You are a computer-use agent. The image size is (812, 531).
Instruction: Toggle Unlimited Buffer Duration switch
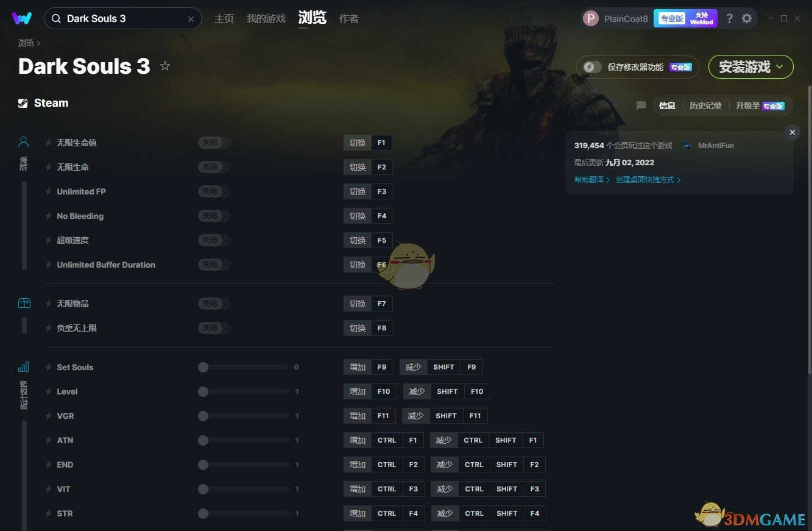[214, 265]
